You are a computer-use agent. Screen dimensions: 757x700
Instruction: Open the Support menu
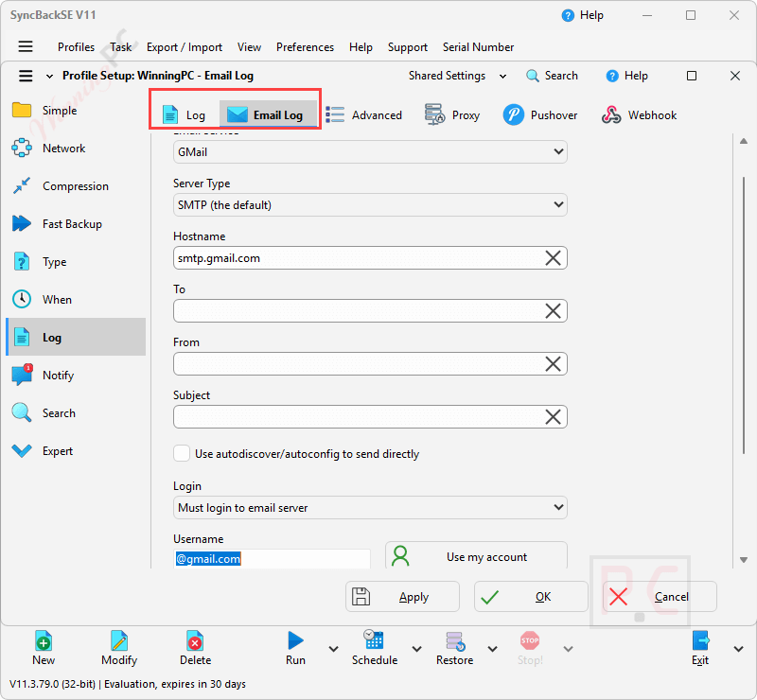(408, 47)
